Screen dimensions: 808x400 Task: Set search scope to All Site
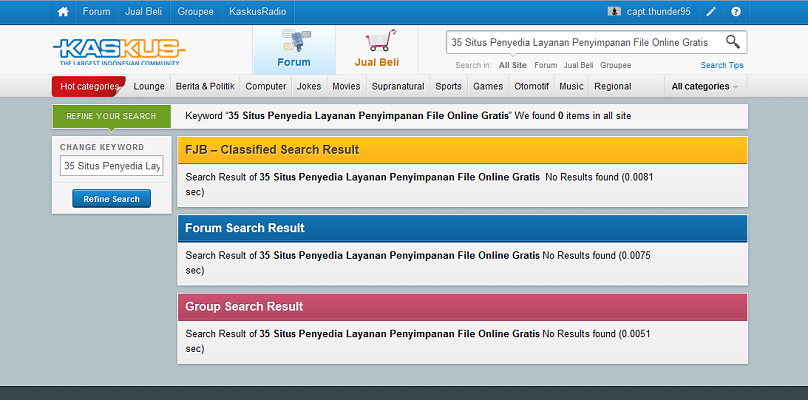click(x=513, y=65)
